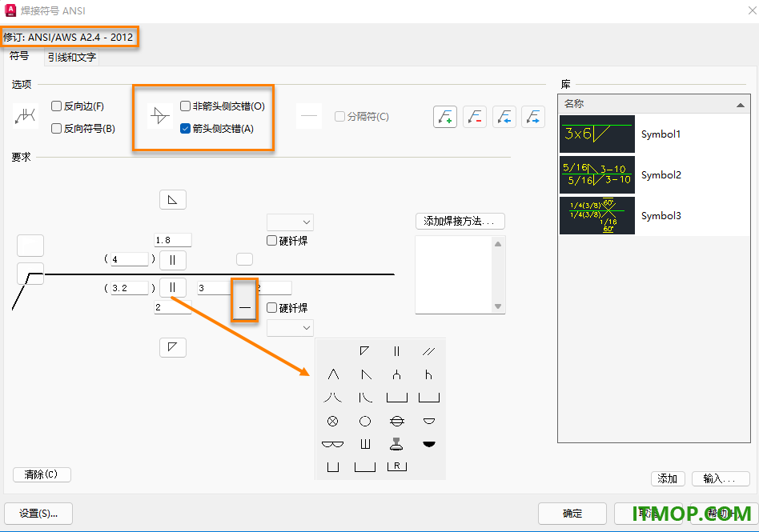Pick the stamp-shaped stud symbol in the palette
Image resolution: width=759 pixels, height=532 pixels.
tap(396, 444)
